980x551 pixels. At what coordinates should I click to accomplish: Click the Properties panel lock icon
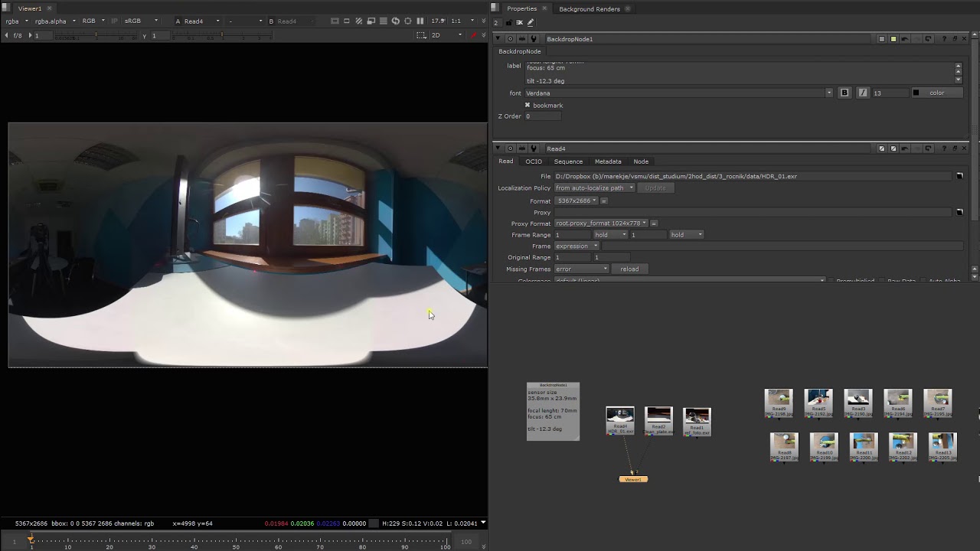pos(508,23)
